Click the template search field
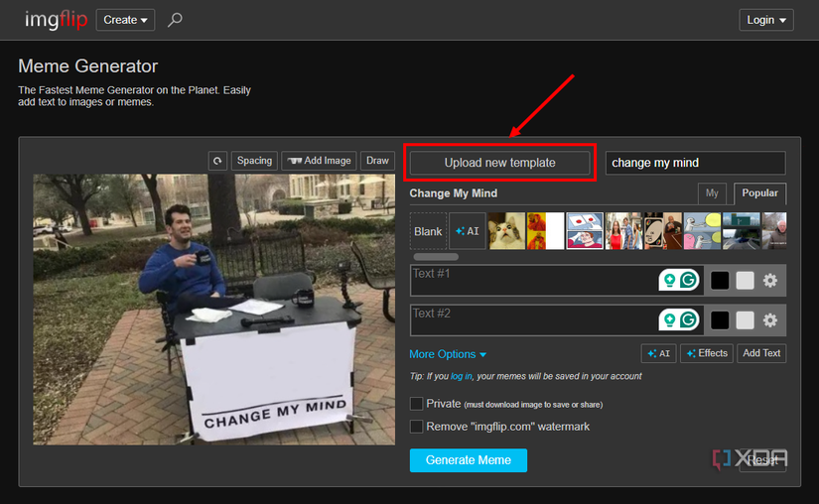This screenshot has height=504, width=819. click(x=695, y=163)
